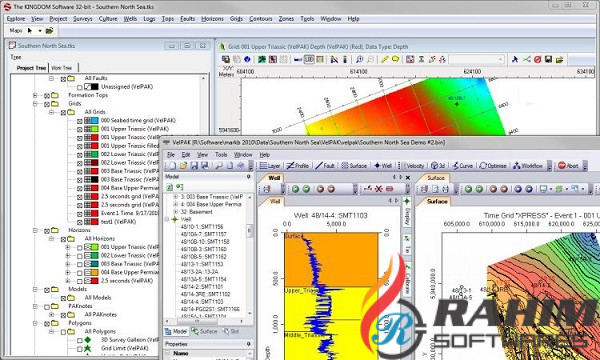
Task: Click the red Abort button in VelPAK
Action: click(568, 166)
